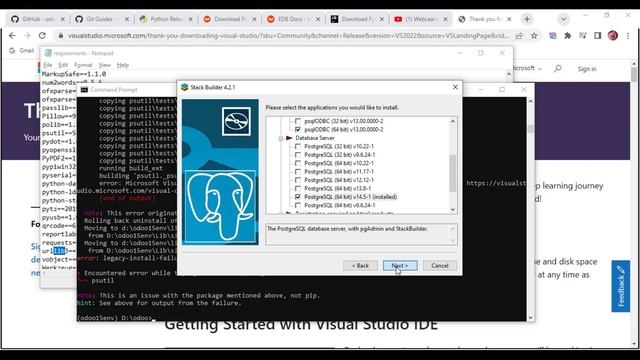
Task: Check PostgreSQL (32 bit) v10.22-1
Action: (298, 147)
